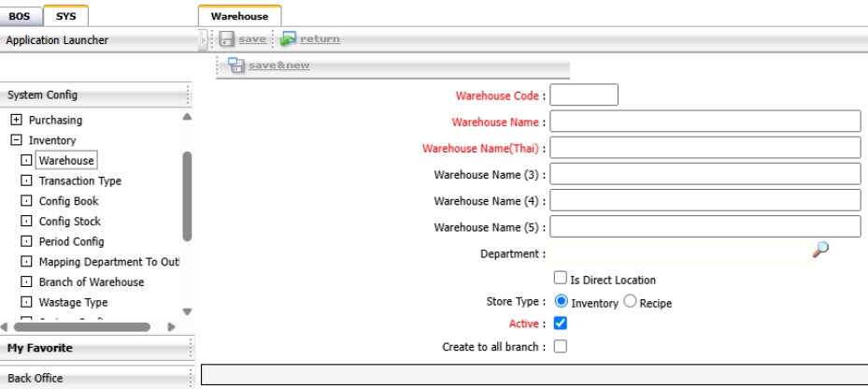868x389 pixels.
Task: Click the save floppy disk icon
Action: click(226, 39)
